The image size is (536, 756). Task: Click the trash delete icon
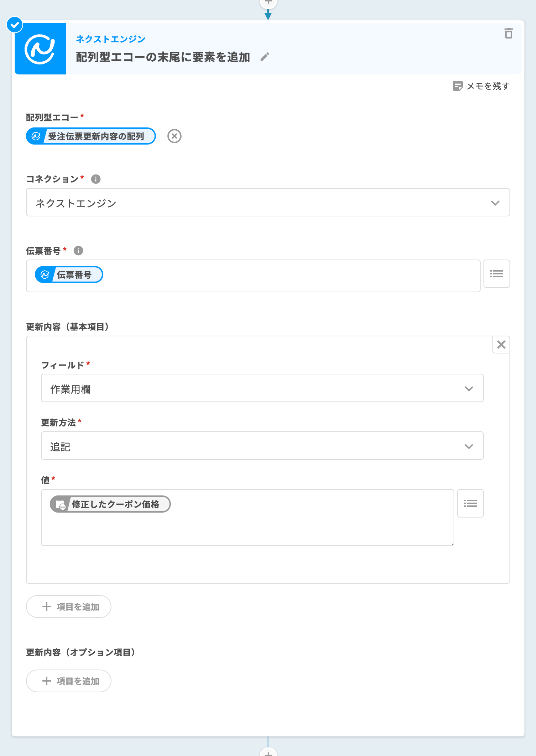pyautogui.click(x=508, y=33)
